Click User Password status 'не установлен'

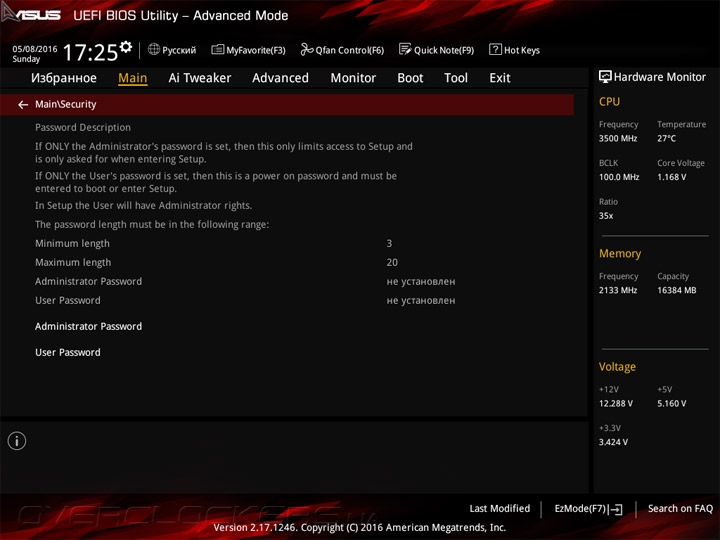pyautogui.click(x=421, y=301)
